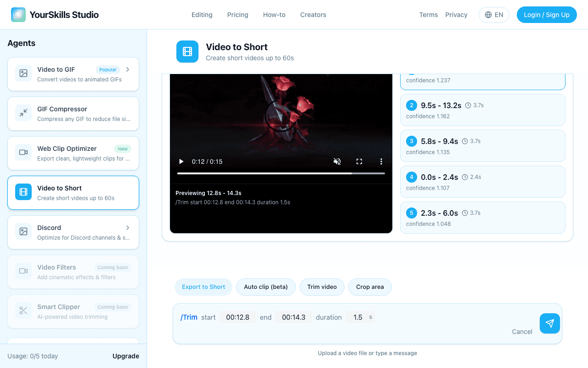Click the Login / Sign Up button
Viewport: 588px width, 368px height.
click(547, 15)
